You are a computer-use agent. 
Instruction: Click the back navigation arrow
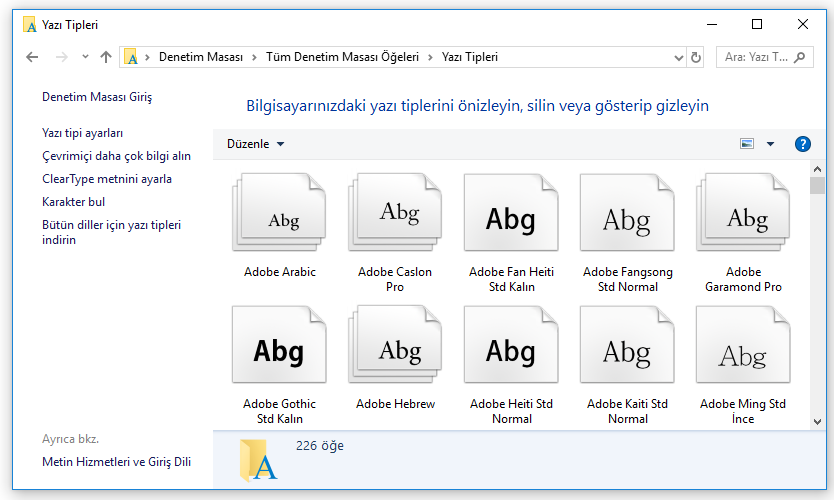tap(32, 57)
